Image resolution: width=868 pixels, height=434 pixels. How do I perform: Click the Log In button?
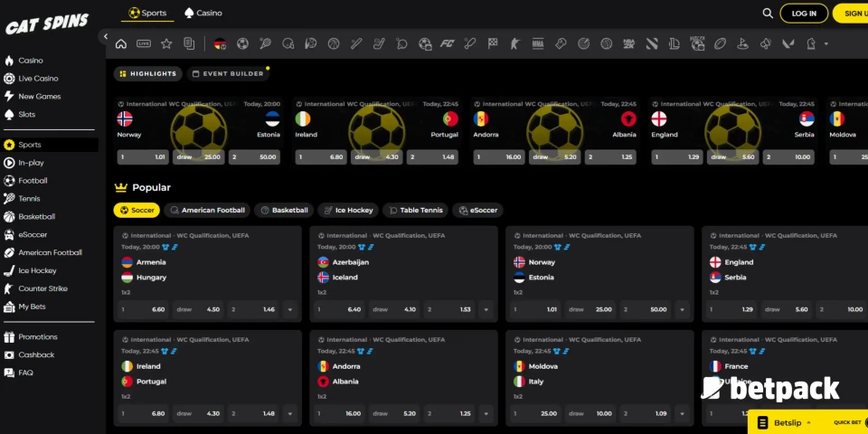(804, 14)
